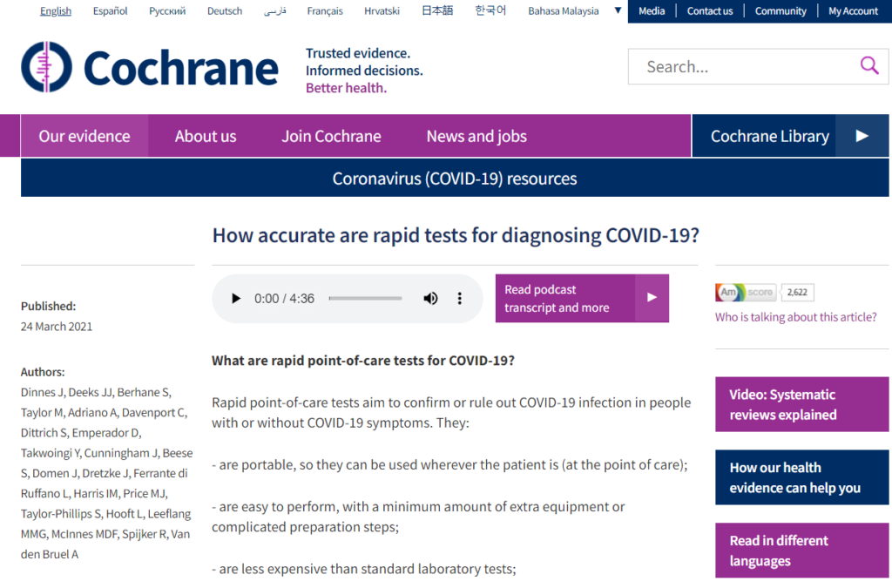Open the Contact us link
This screenshot has height=588, width=892.
(710, 10)
